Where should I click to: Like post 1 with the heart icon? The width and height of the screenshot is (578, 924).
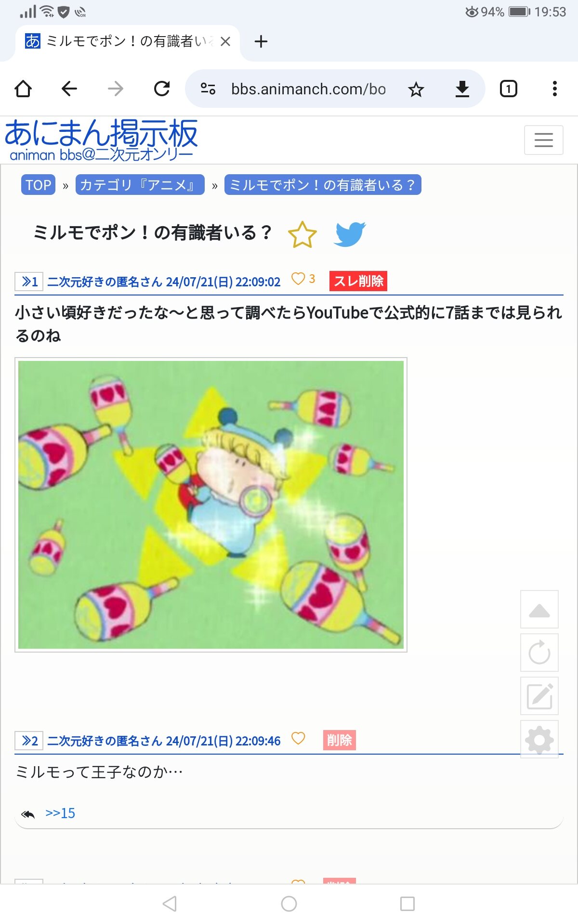[x=298, y=279]
